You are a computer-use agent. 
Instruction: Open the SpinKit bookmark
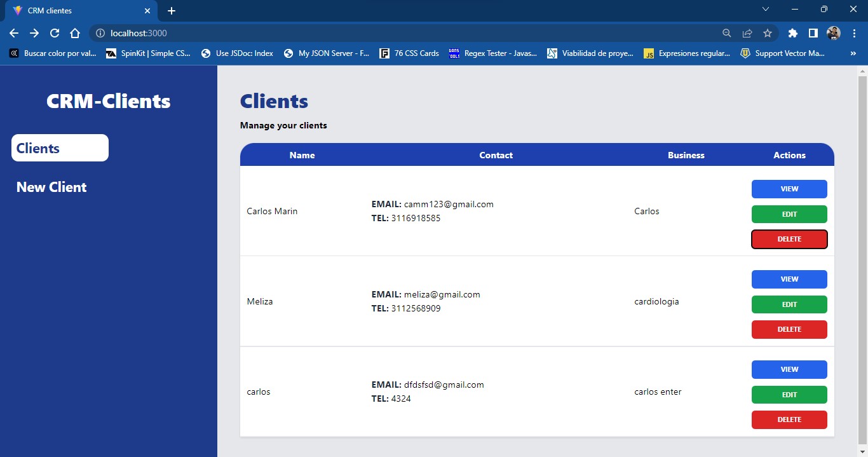(x=148, y=53)
